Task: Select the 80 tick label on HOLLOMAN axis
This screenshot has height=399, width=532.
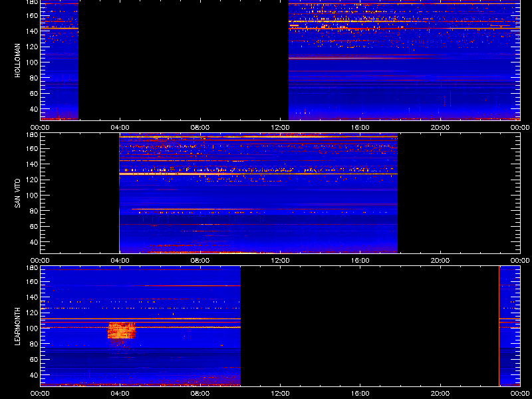Action: 35,78
